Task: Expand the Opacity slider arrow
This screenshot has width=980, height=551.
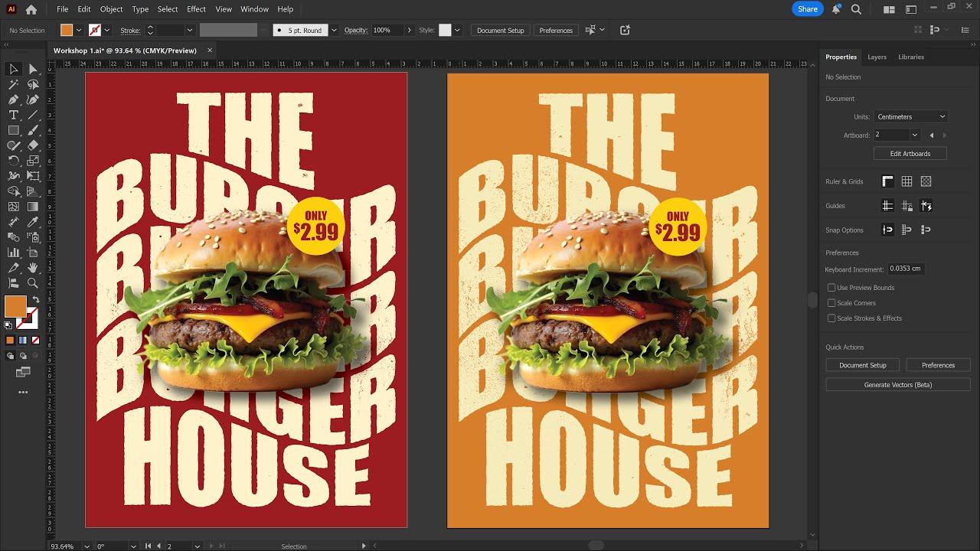Action: (409, 30)
